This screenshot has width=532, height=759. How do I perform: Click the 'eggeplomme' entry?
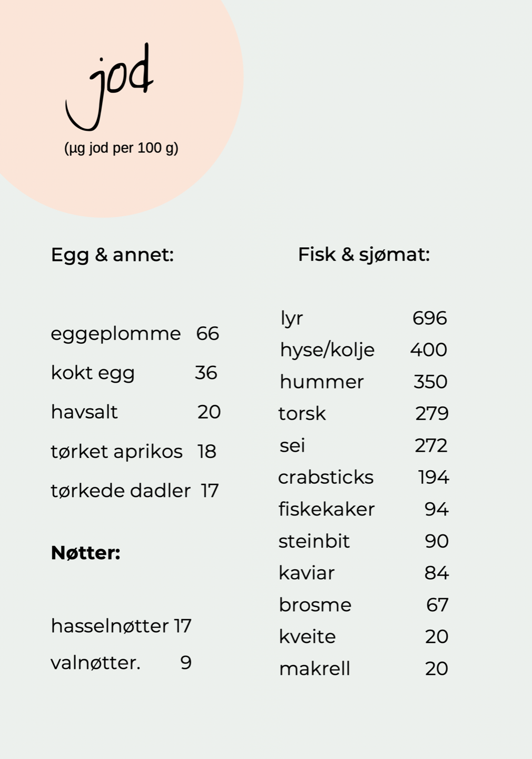pos(116,334)
